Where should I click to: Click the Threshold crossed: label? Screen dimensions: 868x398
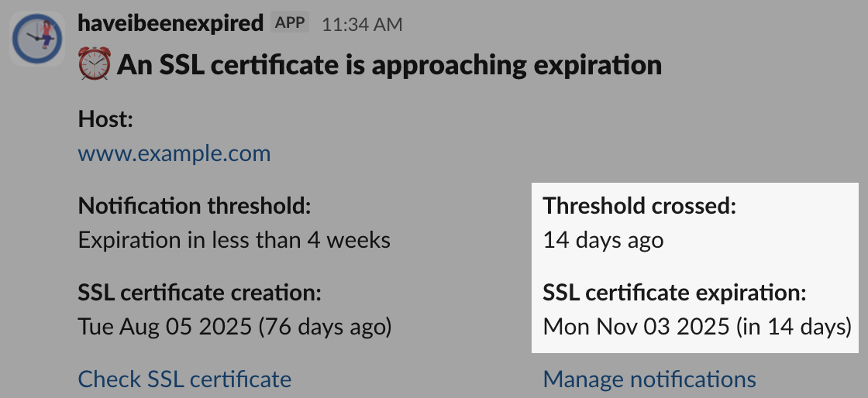[x=639, y=206]
